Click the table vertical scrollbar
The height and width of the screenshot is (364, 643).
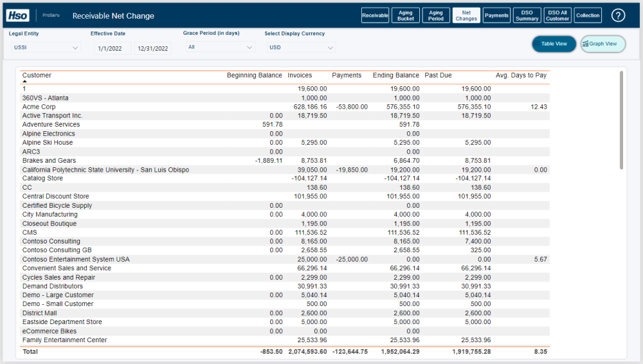tap(621, 120)
